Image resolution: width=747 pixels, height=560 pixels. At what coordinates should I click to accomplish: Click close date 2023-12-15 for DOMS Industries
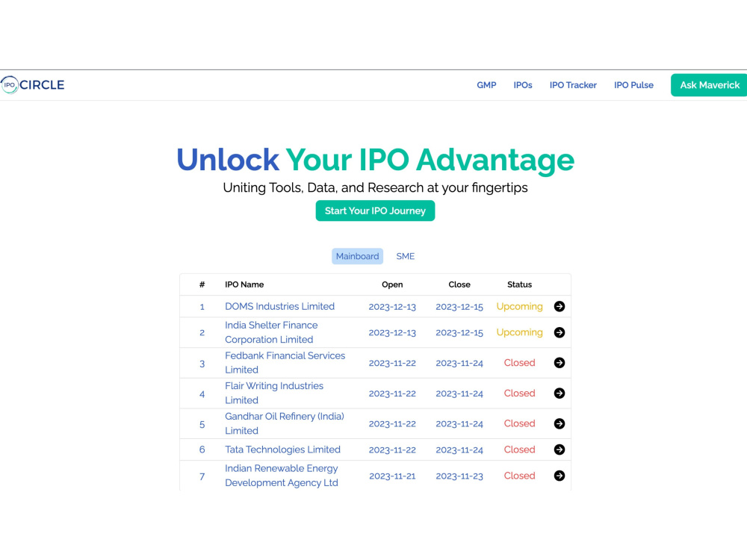459,307
